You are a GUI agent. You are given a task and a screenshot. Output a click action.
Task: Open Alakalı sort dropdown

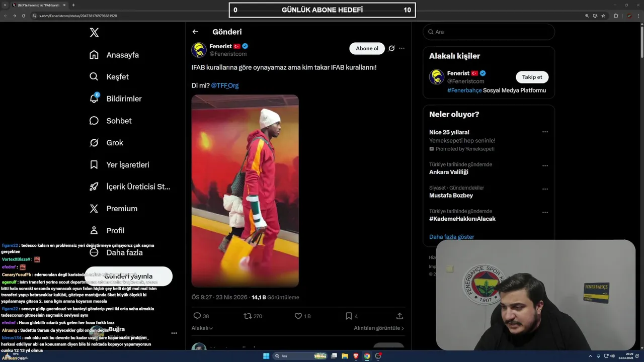coord(202,328)
